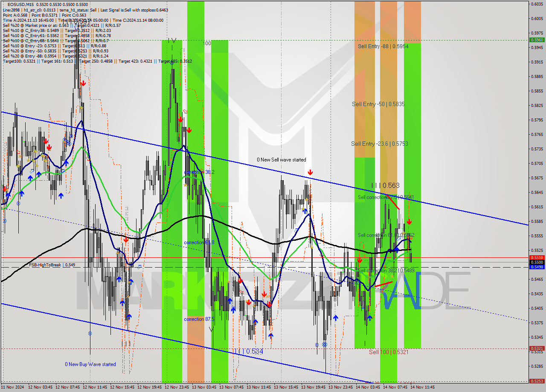Click the '12 Nov 11:45' time axis label
Image resolution: width=546 pixels, height=392 pixels.
(95, 387)
